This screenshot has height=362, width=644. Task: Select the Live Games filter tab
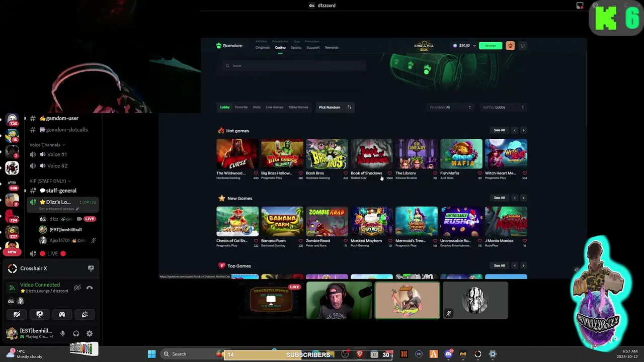[x=274, y=107]
